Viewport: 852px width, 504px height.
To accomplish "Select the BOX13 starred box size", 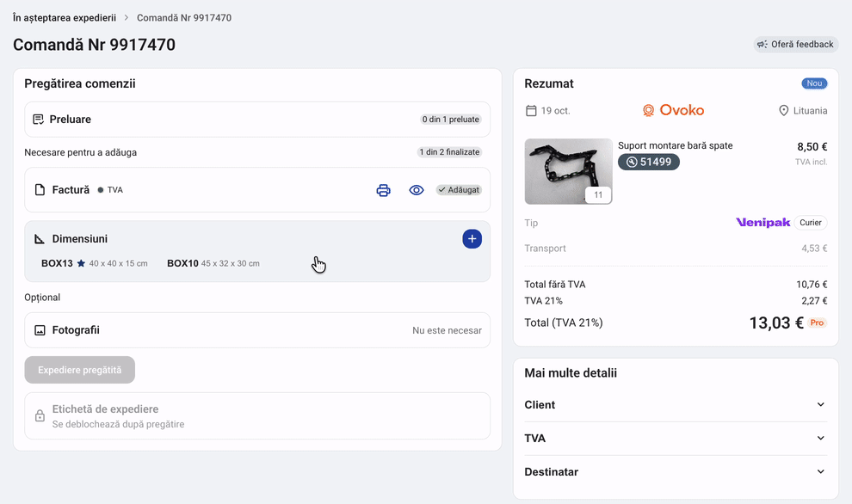I will 94,263.
